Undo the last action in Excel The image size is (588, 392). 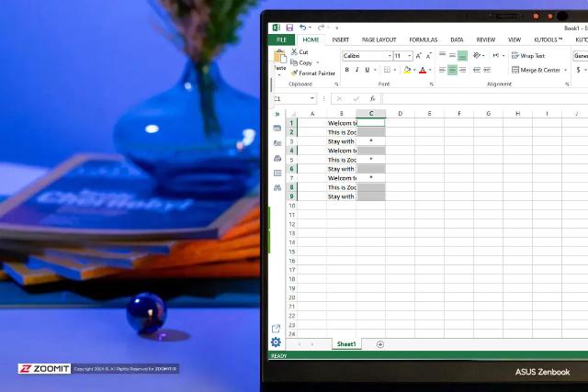(x=302, y=28)
